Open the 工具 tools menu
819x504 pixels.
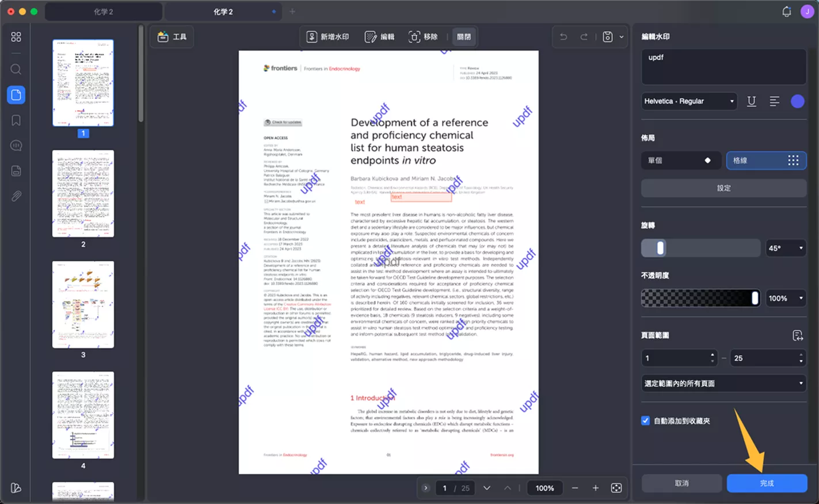pyautogui.click(x=172, y=37)
